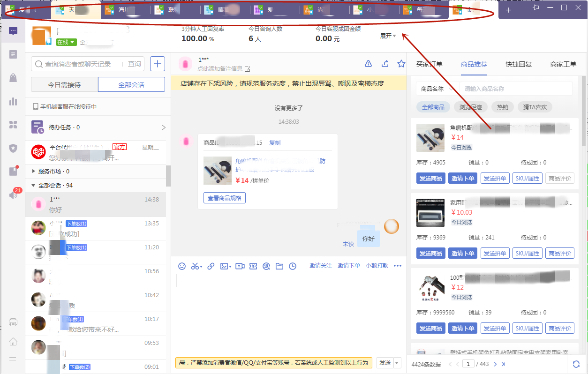This screenshot has height=374, width=588.
Task: Click the page number input at bottom right
Action: pos(469,364)
